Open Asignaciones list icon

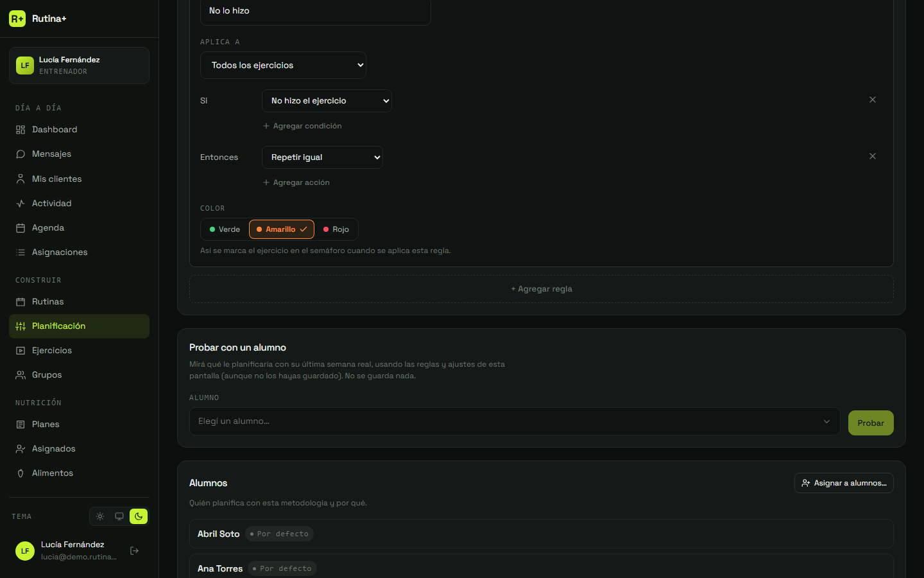21,252
